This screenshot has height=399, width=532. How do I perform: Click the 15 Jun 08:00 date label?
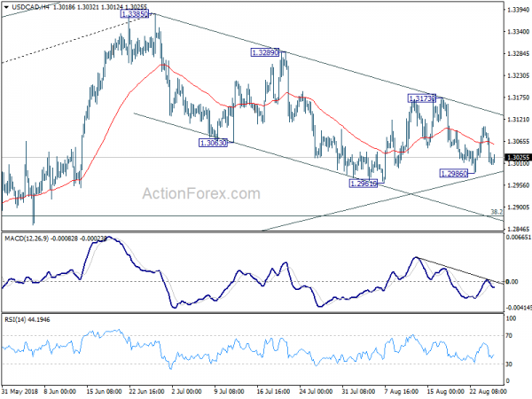tap(105, 391)
